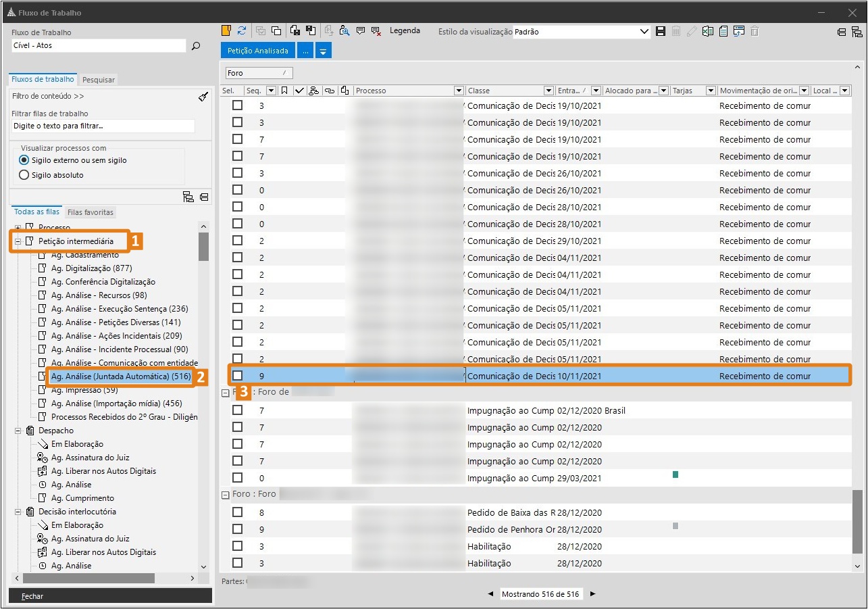This screenshot has height=609, width=868.
Task: Click the magnifier document icon in the toolbar
Action: point(344,30)
